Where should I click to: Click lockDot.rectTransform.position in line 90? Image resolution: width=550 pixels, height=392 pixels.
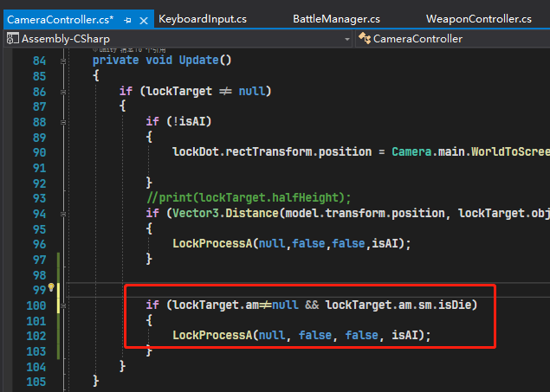[272, 151]
